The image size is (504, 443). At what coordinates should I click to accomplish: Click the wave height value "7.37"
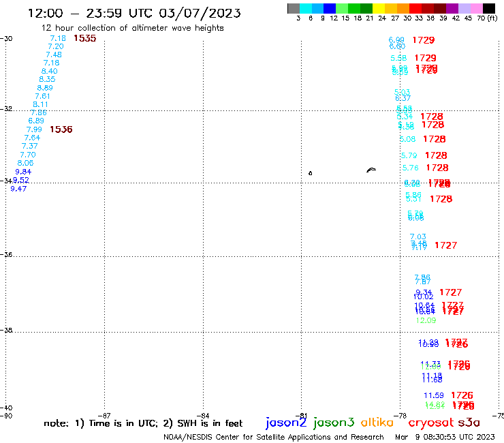pos(29,146)
